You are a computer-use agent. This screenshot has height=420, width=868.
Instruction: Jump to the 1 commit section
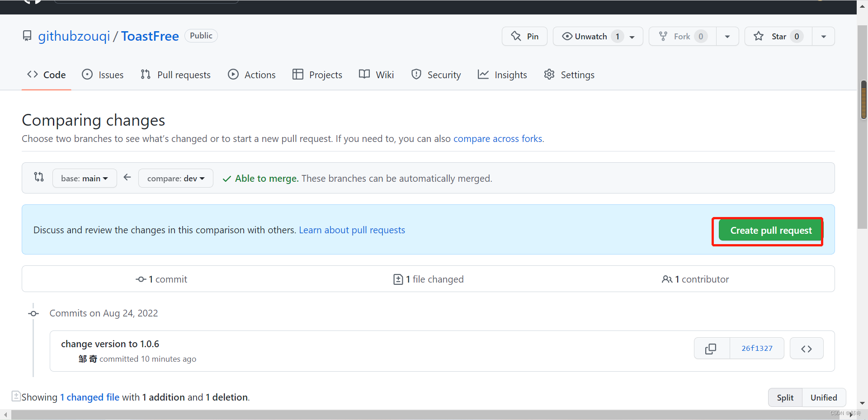pyautogui.click(x=161, y=279)
